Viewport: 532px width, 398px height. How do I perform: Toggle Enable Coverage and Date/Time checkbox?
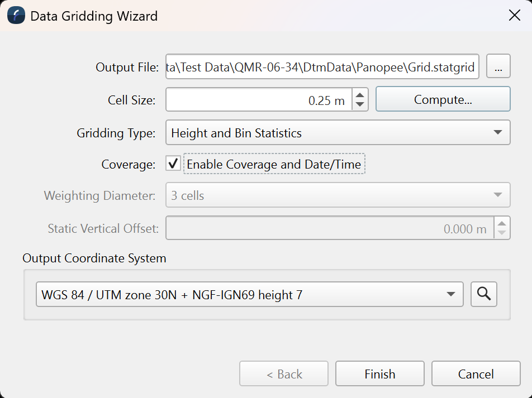point(173,164)
